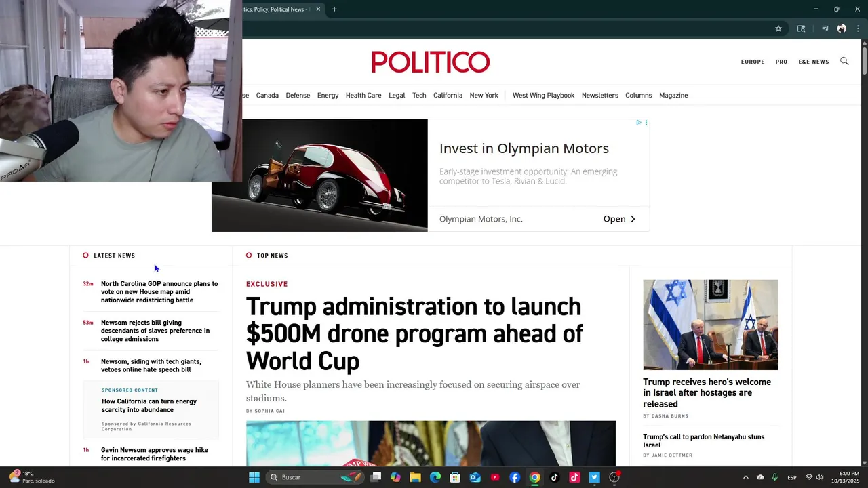Open Microsoft Store from the taskbar
This screenshot has width=868, height=488.
tap(455, 477)
